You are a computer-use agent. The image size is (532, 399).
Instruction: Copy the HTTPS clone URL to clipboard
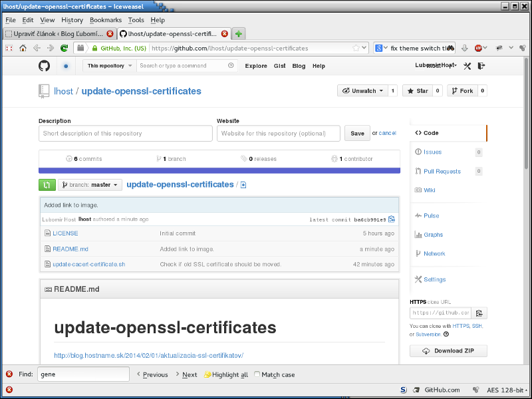[x=479, y=313]
